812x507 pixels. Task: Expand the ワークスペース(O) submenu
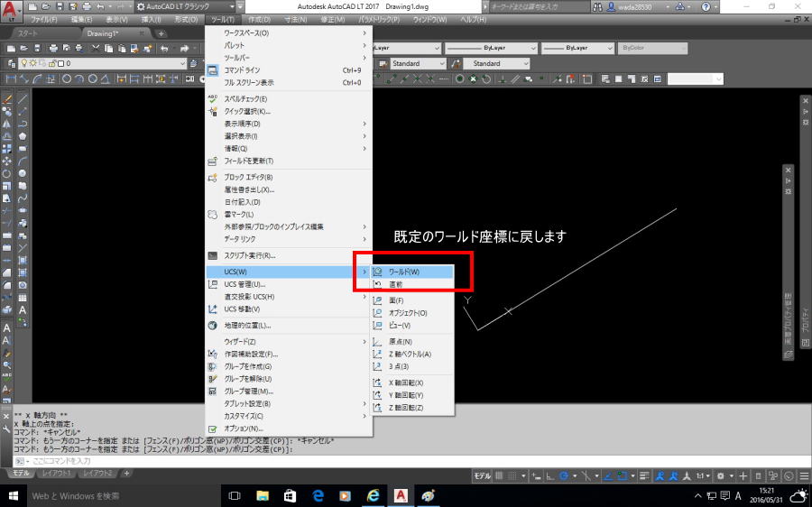point(289,33)
